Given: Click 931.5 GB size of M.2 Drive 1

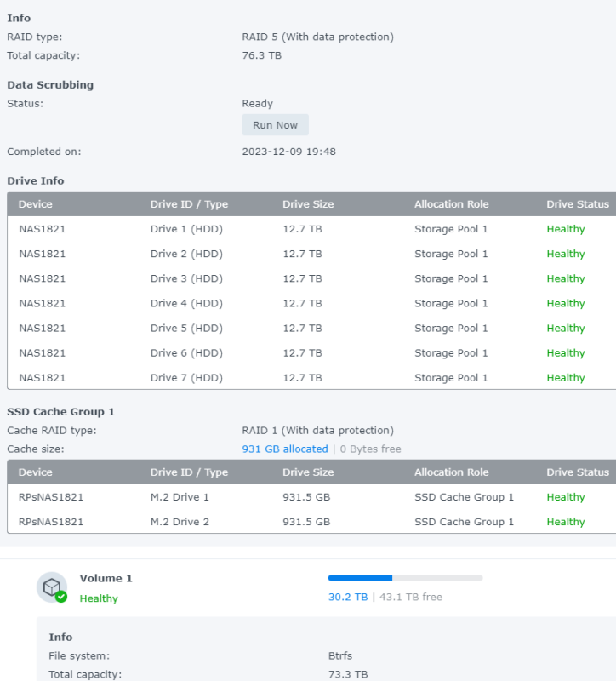Looking at the screenshot, I should point(306,497).
